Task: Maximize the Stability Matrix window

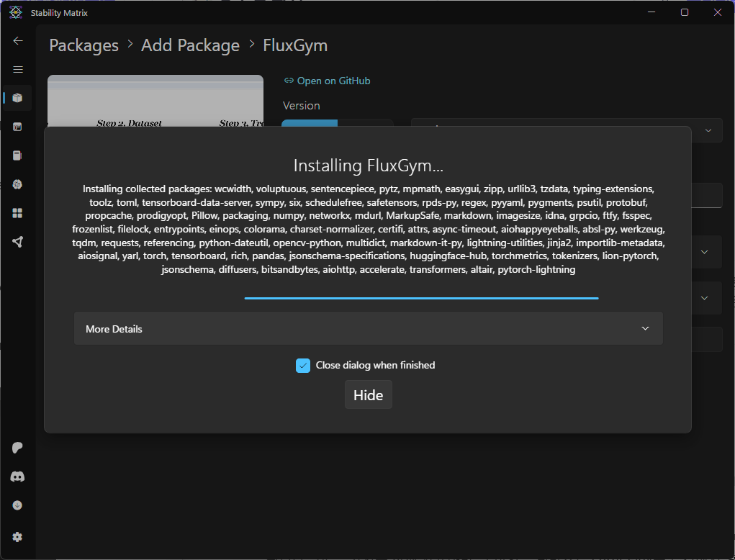Action: click(x=685, y=12)
